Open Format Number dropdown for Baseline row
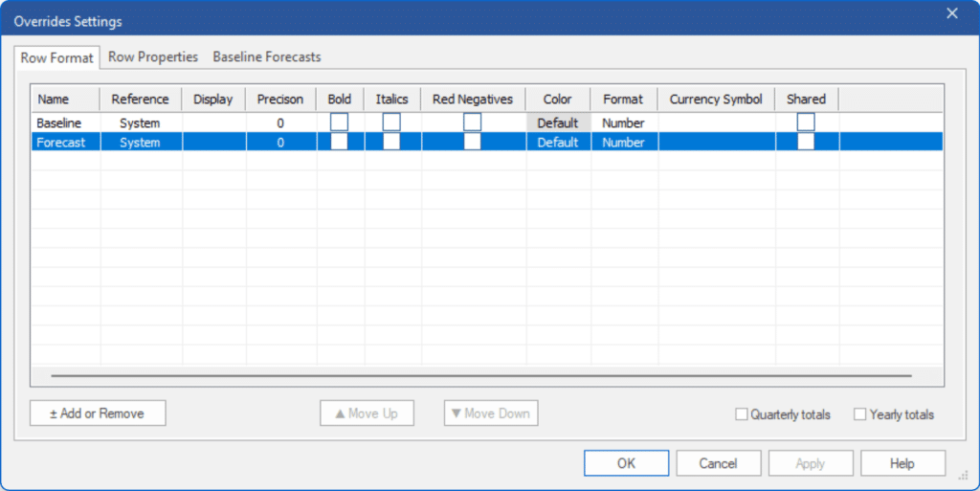Screen dimensions: 980x491 coord(623,123)
